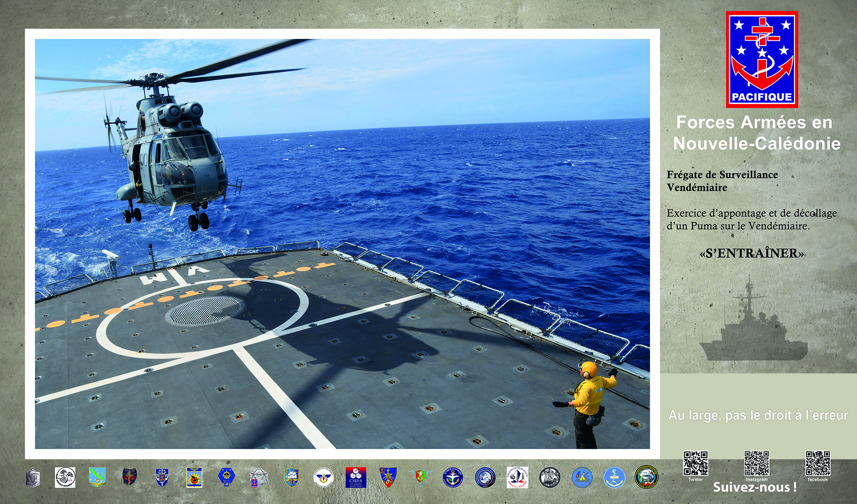Click the Action de l'État en Mer badge
Image resolution: width=857 pixels, height=504 pixels.
(452, 477)
